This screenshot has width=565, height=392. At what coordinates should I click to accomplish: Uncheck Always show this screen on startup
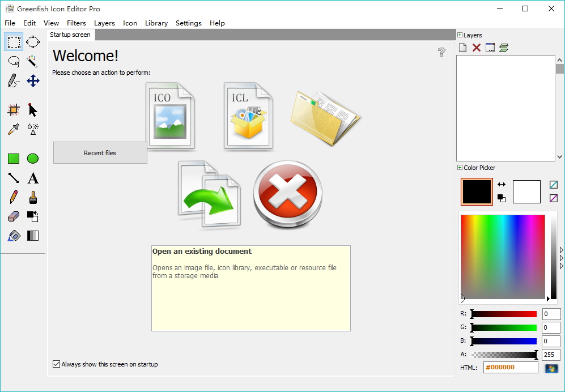(56, 364)
